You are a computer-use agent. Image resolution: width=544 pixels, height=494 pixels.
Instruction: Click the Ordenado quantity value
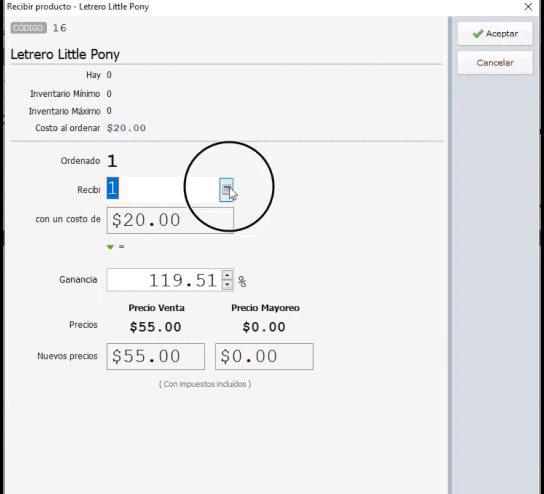coord(112,161)
